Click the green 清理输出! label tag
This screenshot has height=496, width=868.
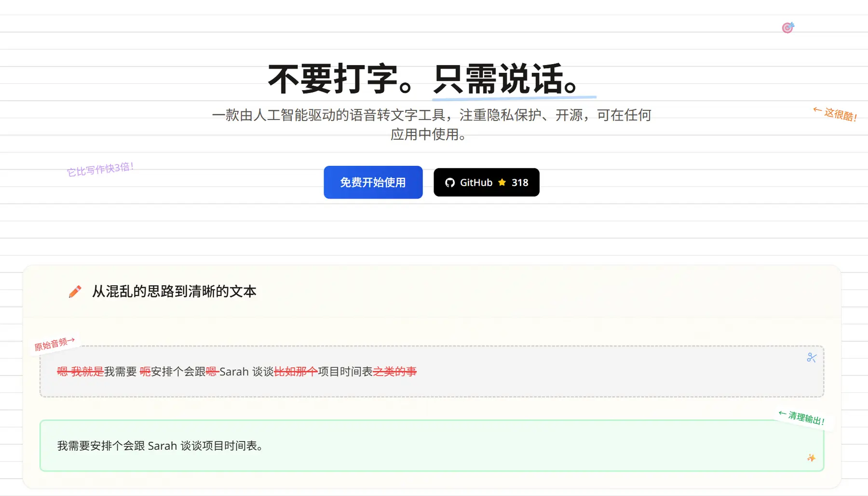[x=802, y=417]
